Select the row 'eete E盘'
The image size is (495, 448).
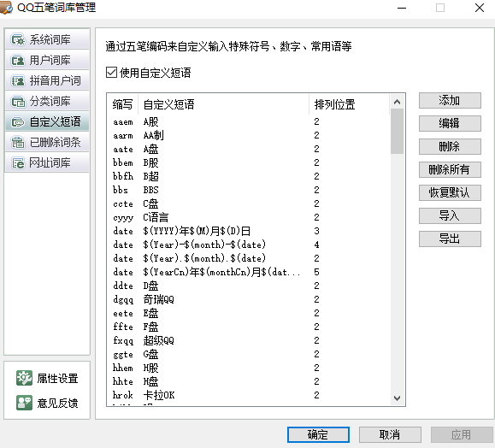pyautogui.click(x=248, y=313)
